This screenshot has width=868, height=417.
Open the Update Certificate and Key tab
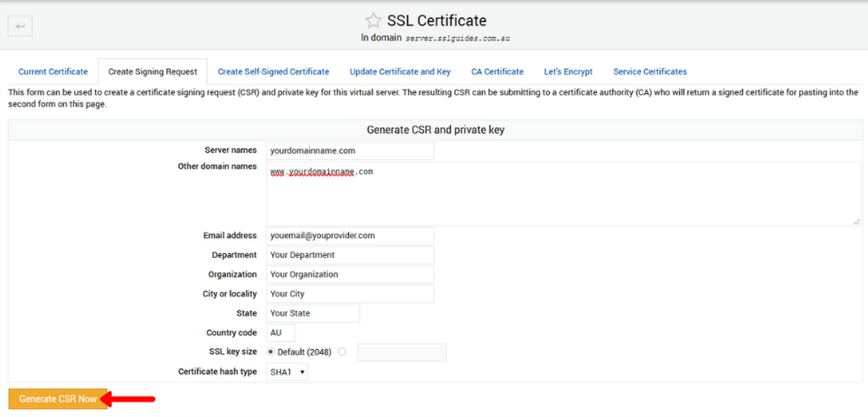point(400,71)
